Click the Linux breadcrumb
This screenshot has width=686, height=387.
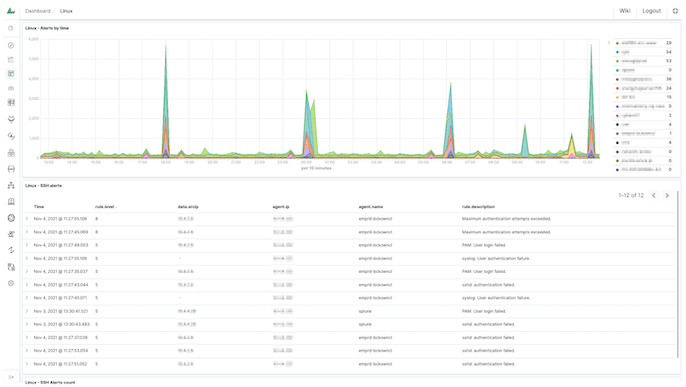tap(66, 11)
